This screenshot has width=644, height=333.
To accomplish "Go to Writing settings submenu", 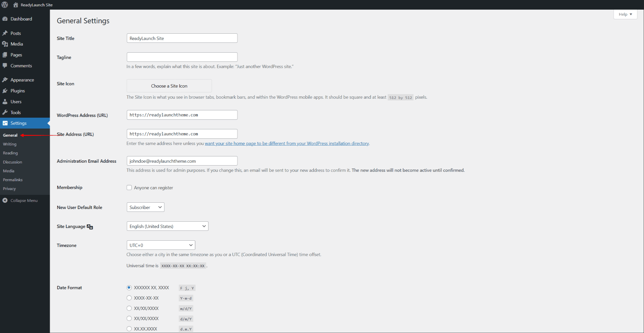I will 10,144.
